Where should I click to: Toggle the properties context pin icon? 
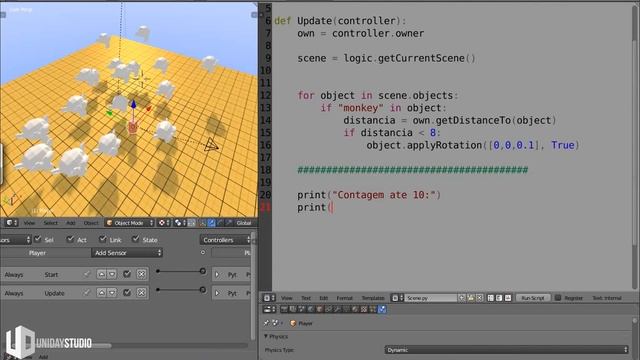pyautogui.click(x=267, y=323)
